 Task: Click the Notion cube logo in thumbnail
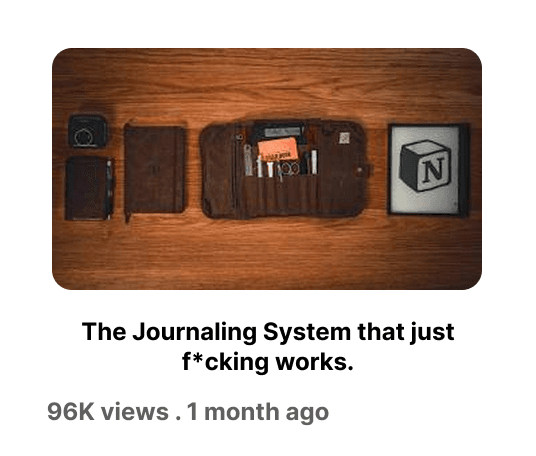425,166
